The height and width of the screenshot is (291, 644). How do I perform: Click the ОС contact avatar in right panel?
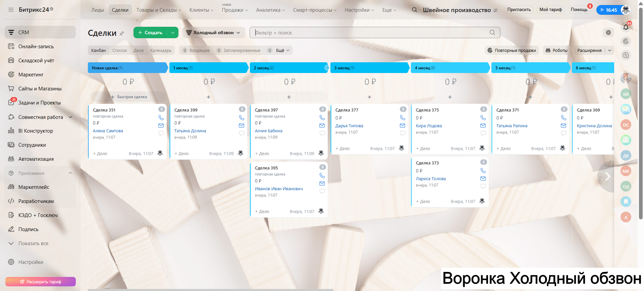[626, 125]
